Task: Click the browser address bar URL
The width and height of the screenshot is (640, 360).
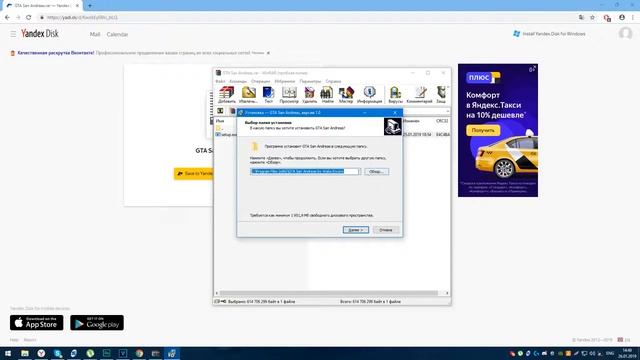Action: 82,18
